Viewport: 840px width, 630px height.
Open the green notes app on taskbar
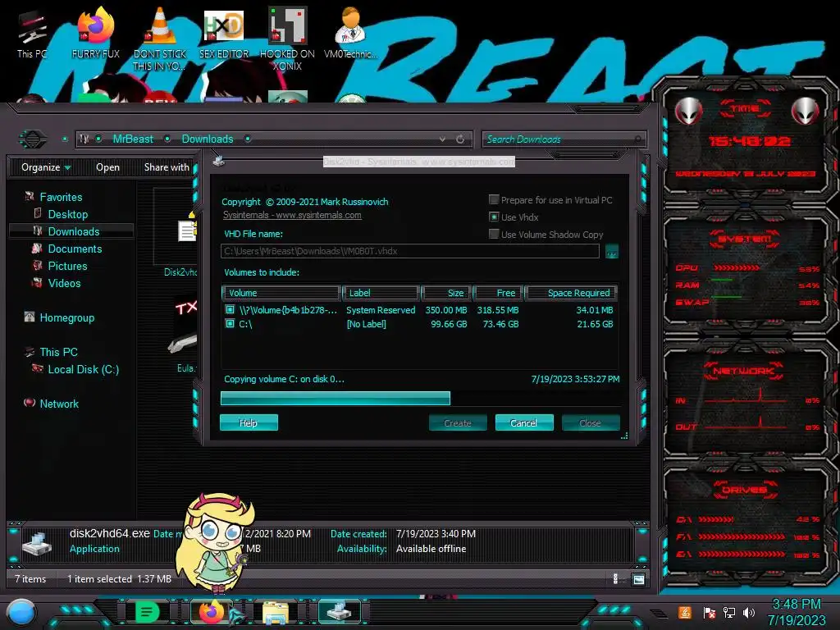click(148, 612)
